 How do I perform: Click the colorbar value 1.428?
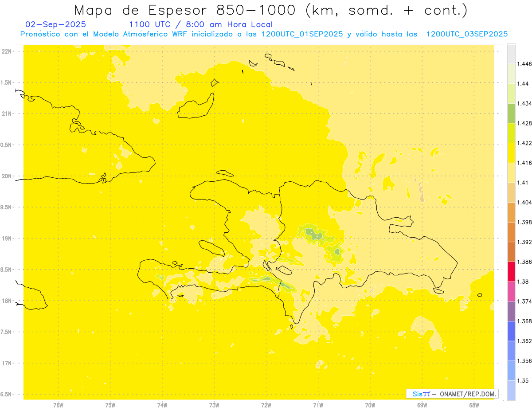point(525,123)
